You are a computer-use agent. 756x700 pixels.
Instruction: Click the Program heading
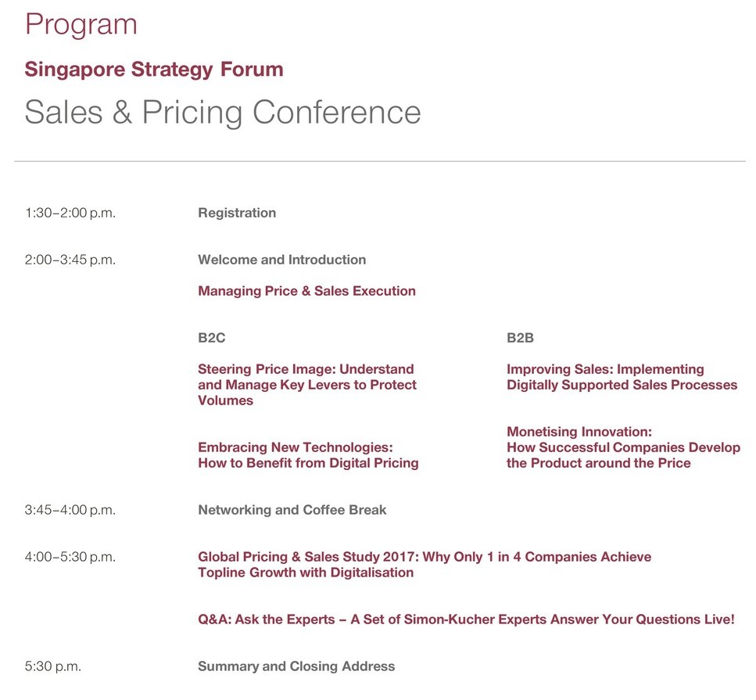(x=81, y=24)
